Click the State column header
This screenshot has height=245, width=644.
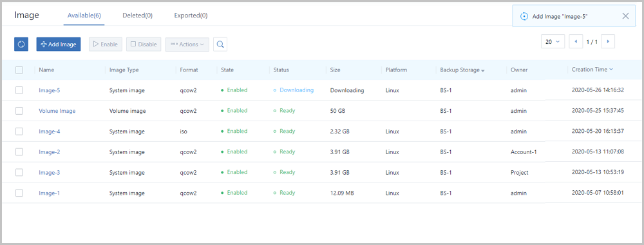227,70
